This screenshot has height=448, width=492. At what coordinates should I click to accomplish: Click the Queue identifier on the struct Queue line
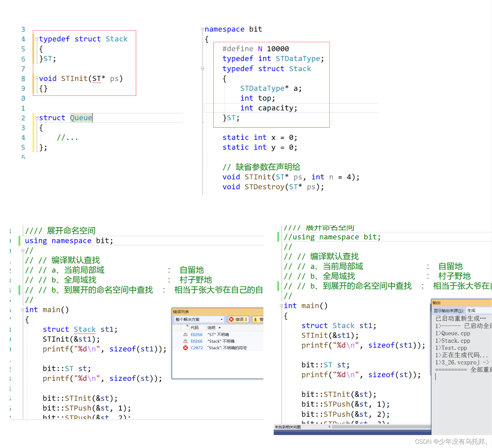click(81, 118)
